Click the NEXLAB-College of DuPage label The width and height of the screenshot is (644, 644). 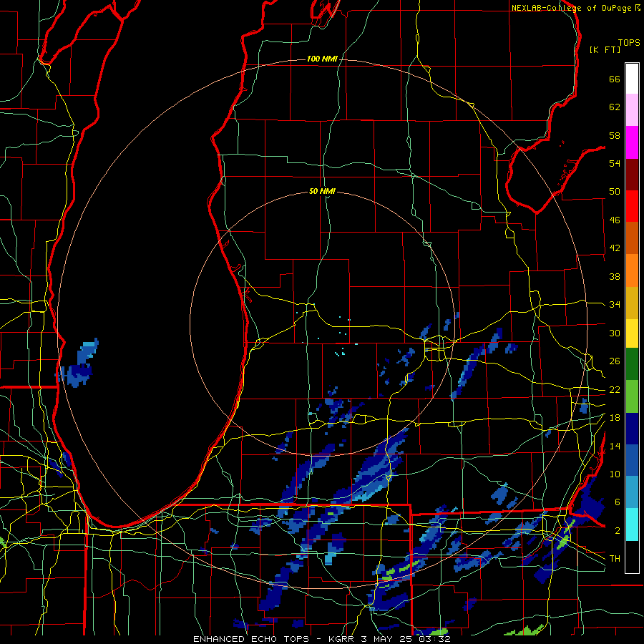click(x=571, y=8)
